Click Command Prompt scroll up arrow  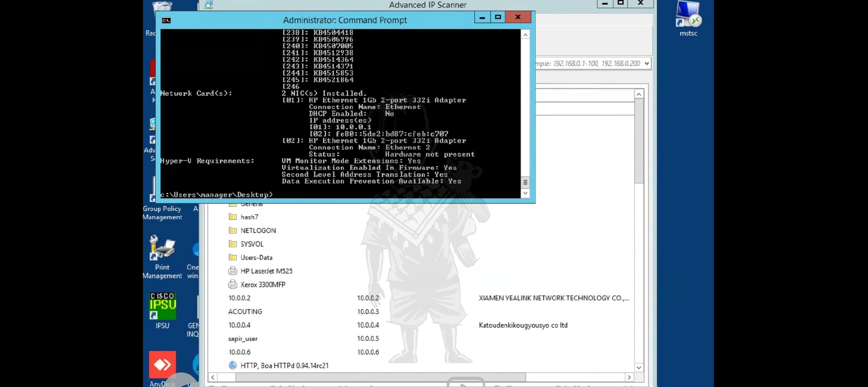point(525,35)
